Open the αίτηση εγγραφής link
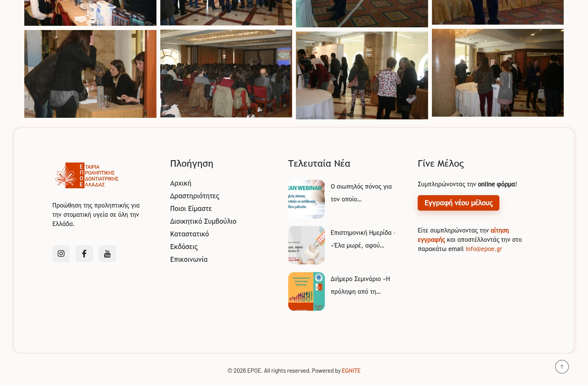 click(x=463, y=235)
